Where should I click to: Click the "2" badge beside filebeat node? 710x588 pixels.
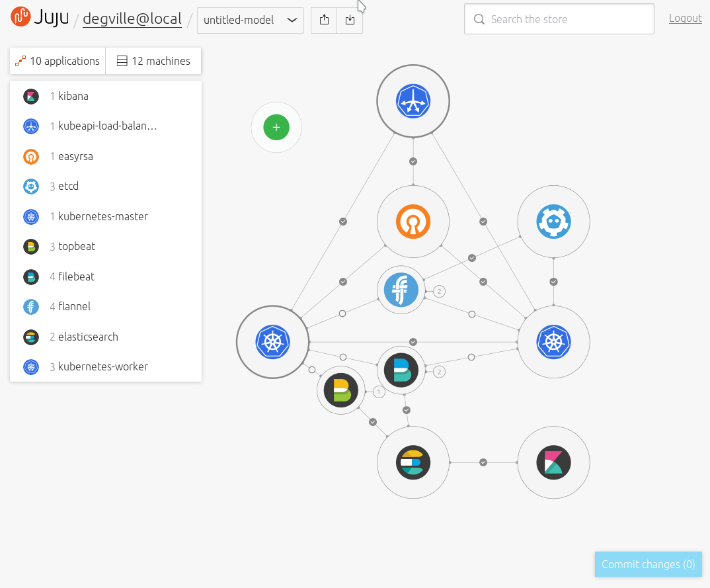pos(439,372)
